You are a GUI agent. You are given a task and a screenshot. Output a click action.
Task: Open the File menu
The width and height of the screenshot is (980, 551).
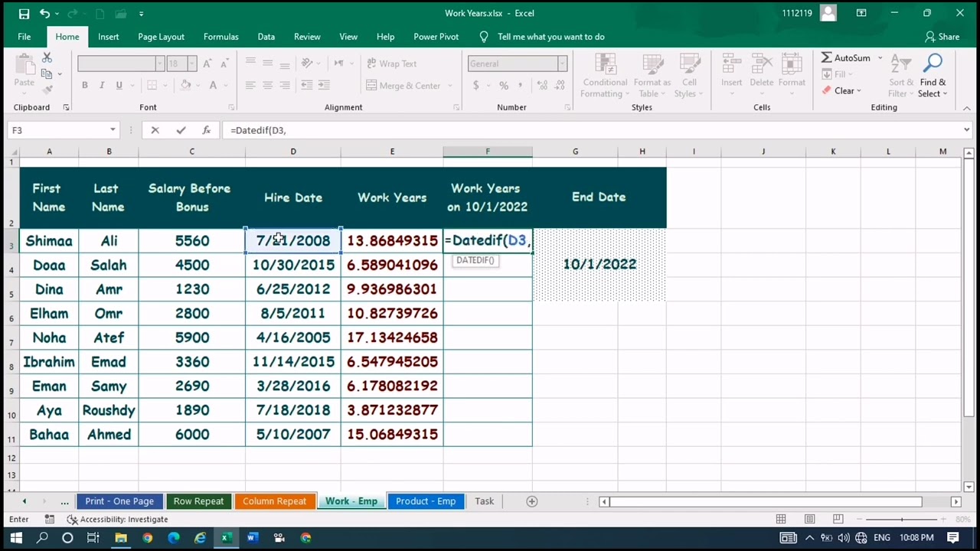pos(24,37)
